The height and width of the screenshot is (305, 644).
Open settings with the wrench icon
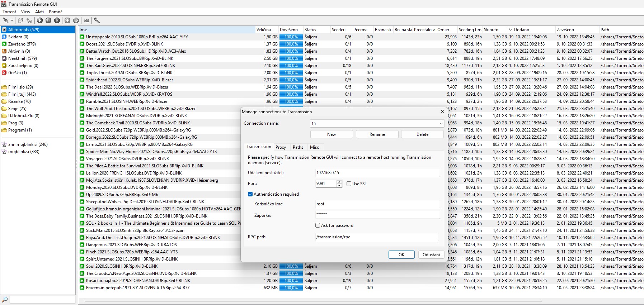pyautogui.click(x=97, y=20)
